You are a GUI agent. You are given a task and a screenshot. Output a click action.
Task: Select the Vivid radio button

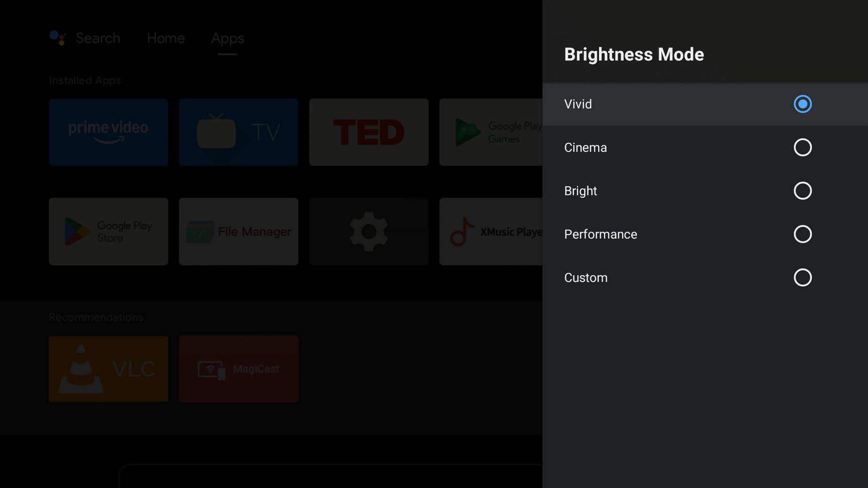(802, 104)
